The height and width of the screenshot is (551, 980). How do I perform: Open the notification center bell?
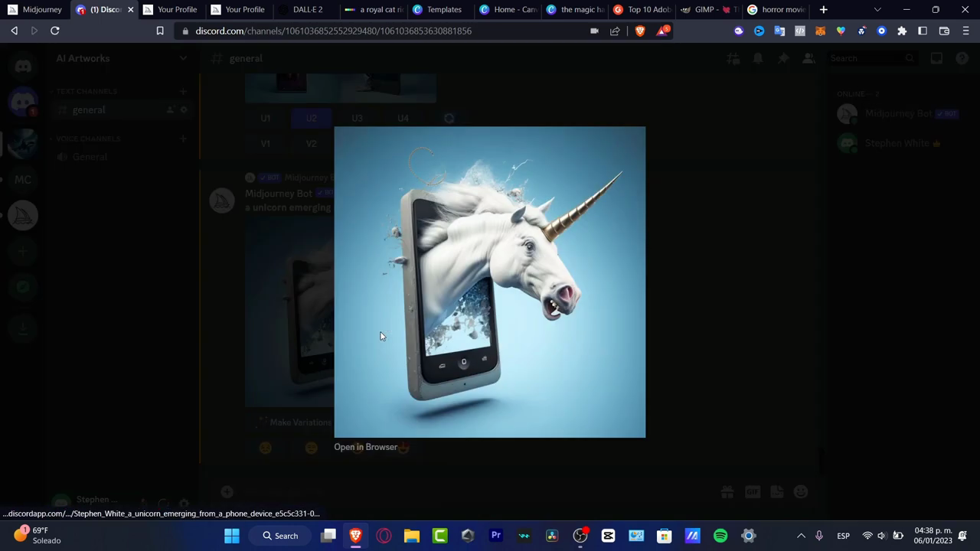(x=963, y=536)
